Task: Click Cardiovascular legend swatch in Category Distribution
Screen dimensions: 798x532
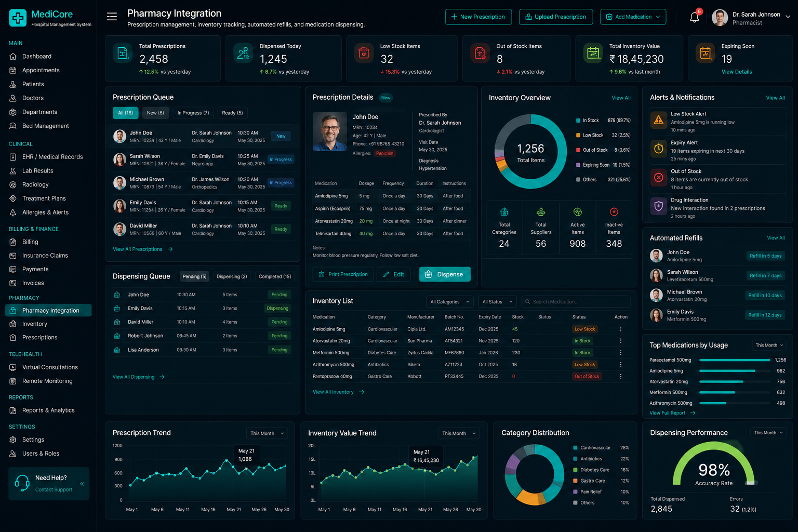Action: [x=575, y=448]
